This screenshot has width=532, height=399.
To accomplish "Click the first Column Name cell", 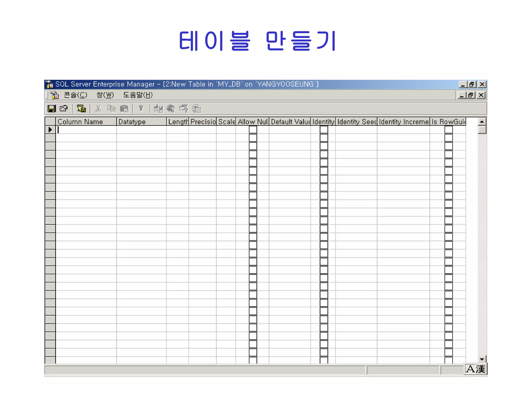I will (x=86, y=130).
